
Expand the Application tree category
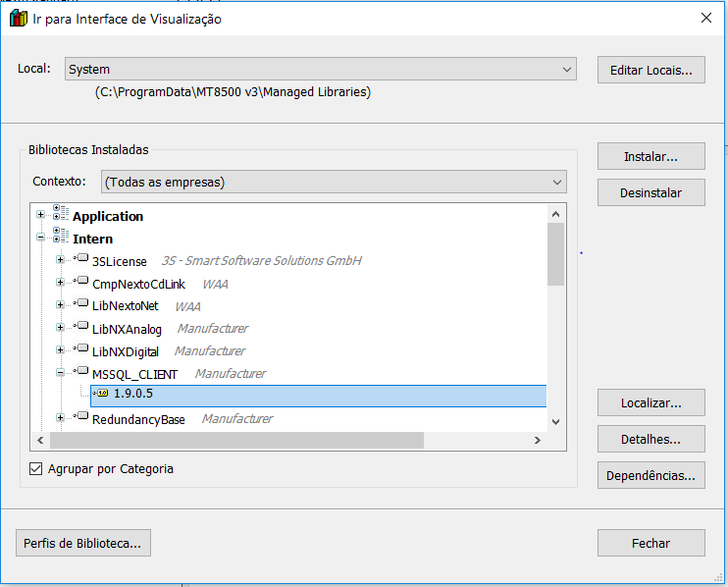click(x=40, y=216)
